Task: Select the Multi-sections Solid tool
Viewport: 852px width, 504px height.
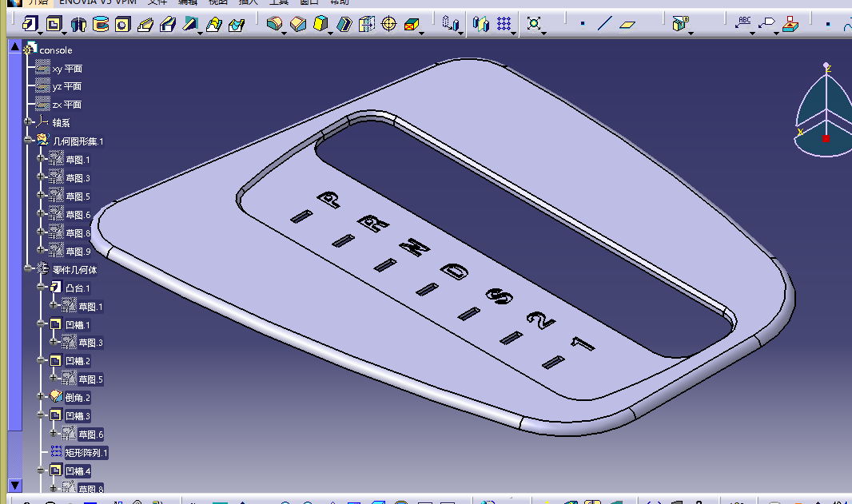Action: click(x=214, y=24)
